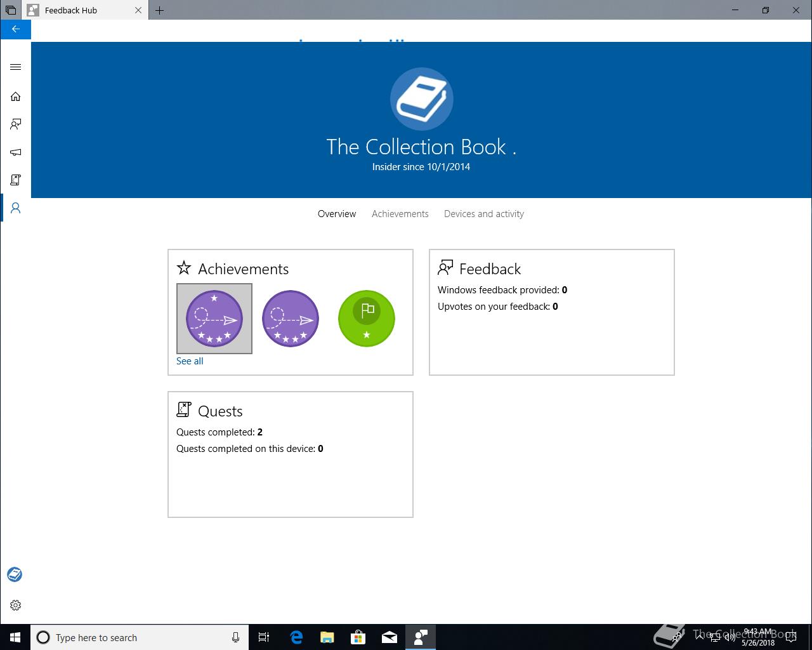
Task: Click the Feedback card person-chat icon
Action: (x=445, y=268)
